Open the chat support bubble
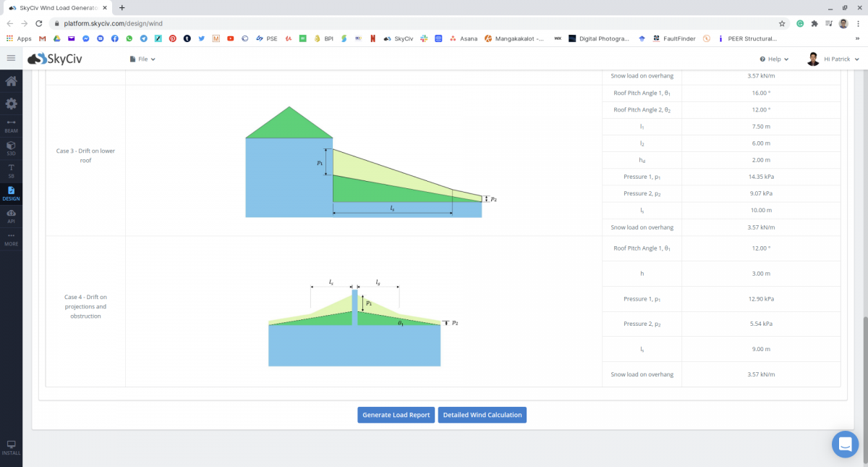This screenshot has width=868, height=467. pyautogui.click(x=845, y=444)
